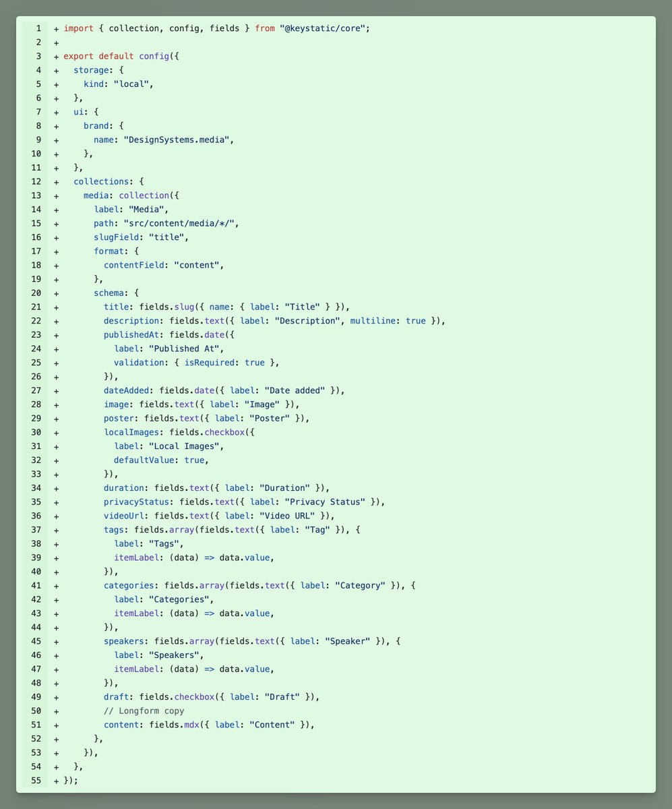Select the "Local Images" string

coord(184,446)
